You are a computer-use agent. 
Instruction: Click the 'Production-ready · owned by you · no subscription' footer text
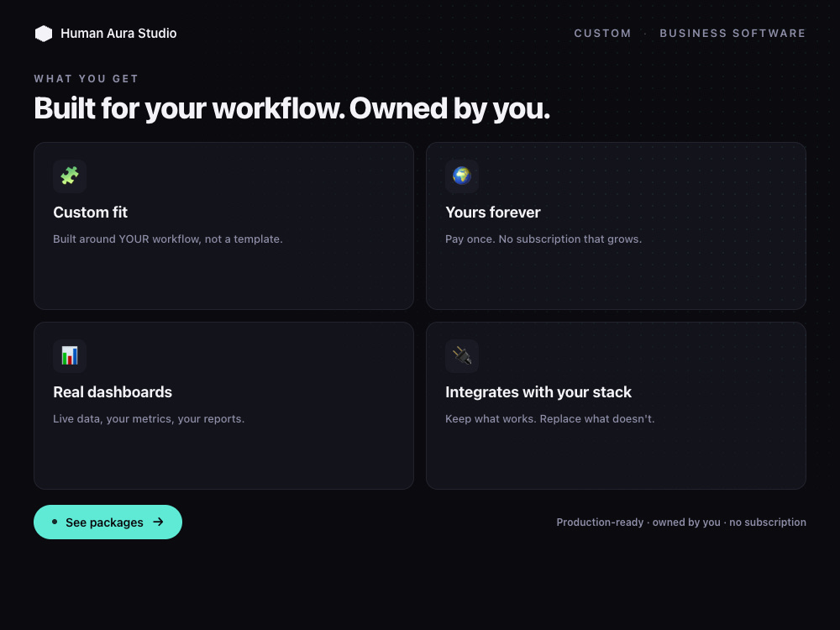click(681, 522)
